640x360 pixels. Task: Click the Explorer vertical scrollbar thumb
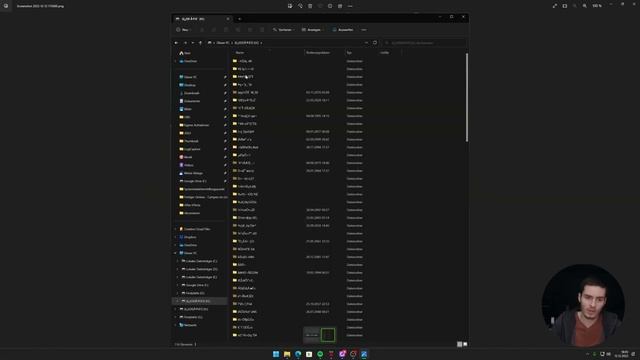467,98
